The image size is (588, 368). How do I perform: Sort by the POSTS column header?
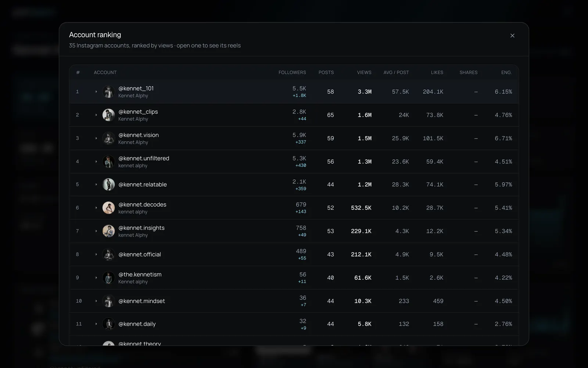point(326,72)
